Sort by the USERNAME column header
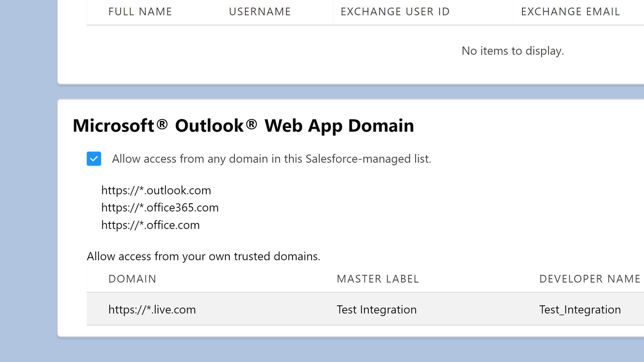Image resolution: width=644 pixels, height=362 pixels. point(260,12)
